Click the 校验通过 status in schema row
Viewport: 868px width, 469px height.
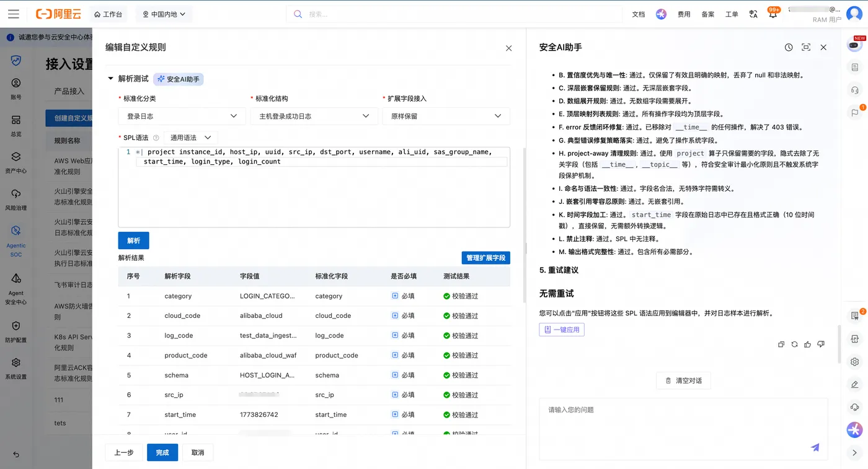click(x=461, y=375)
